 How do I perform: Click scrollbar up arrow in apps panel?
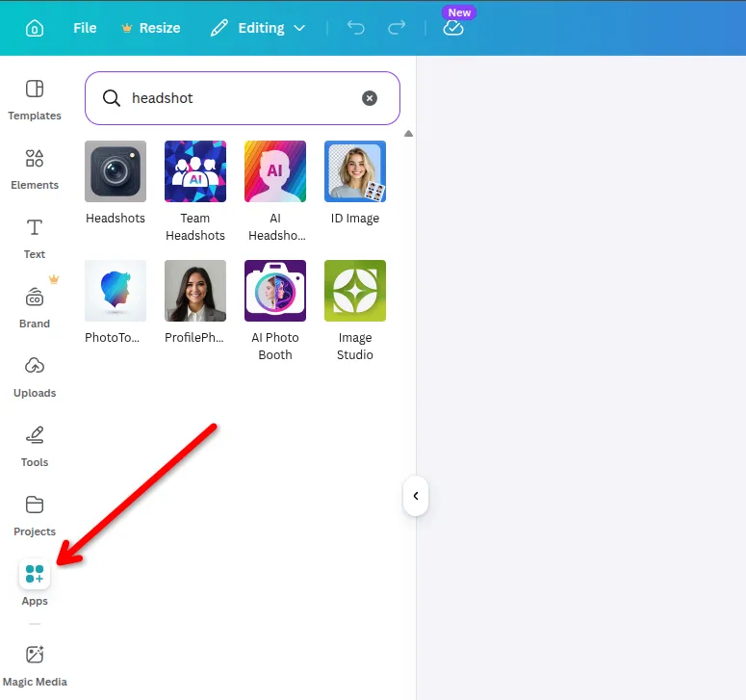(x=408, y=134)
